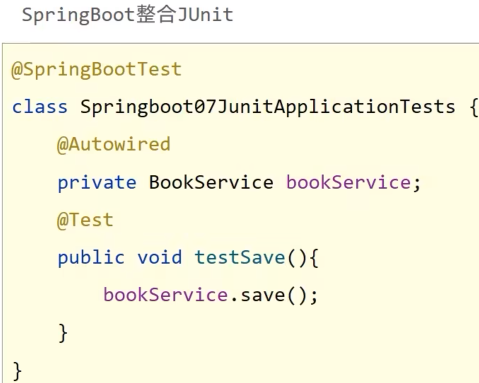Screen dimensions: 479x383
Task: Click 'bookService' in the save call line
Action: click(x=165, y=295)
